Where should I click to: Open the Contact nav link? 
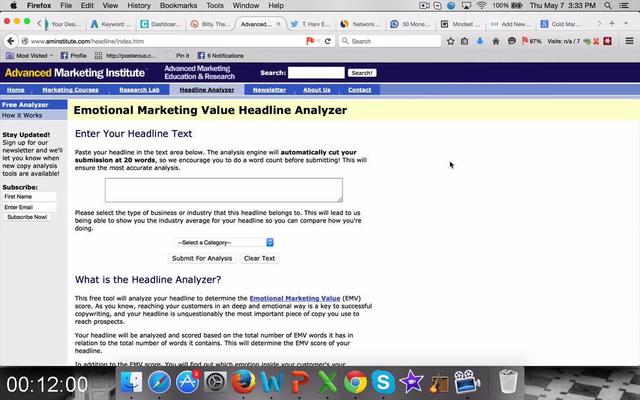(x=360, y=90)
